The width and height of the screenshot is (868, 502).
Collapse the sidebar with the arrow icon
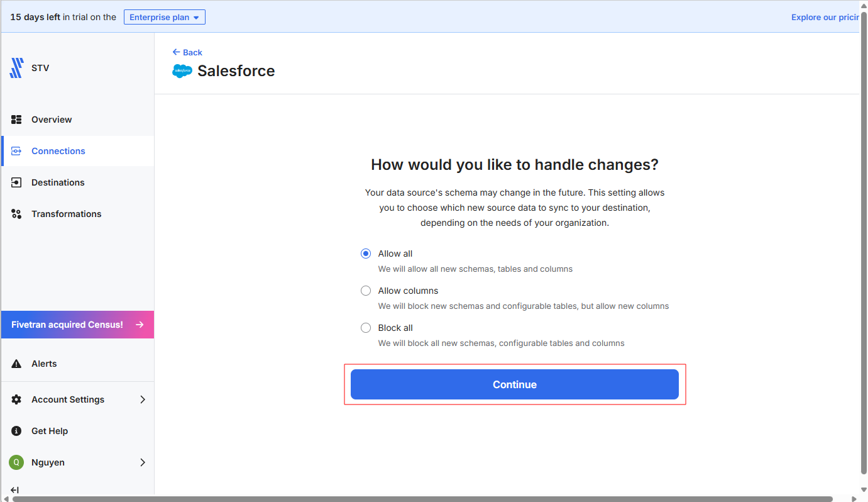point(15,490)
